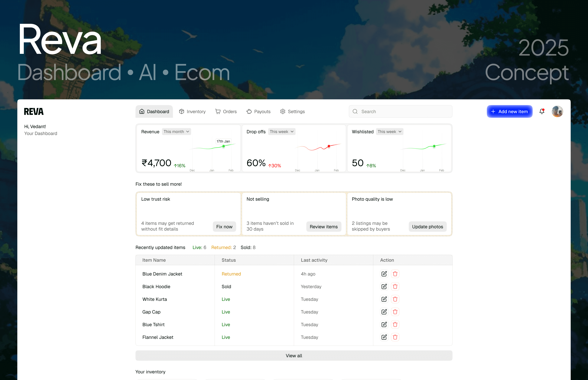Expand Drop offs 'This week' dropdown

tap(281, 132)
